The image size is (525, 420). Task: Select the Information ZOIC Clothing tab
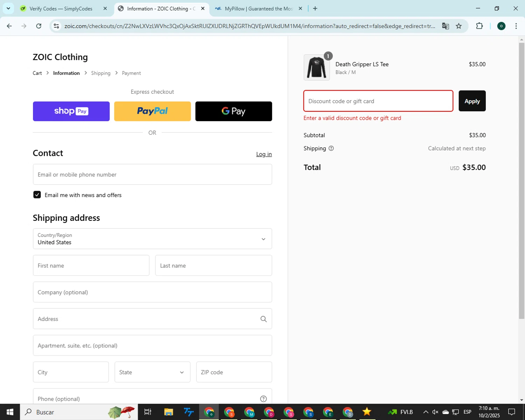pos(161,8)
